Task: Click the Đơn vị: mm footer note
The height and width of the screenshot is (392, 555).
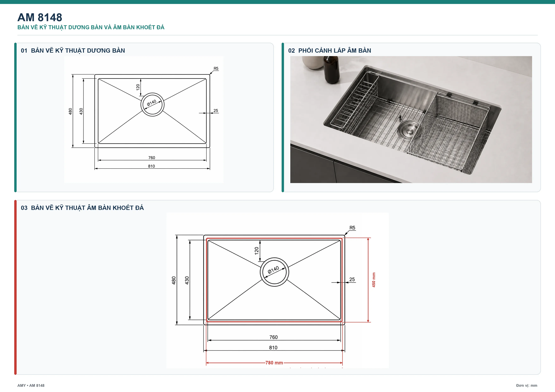Action: tap(527, 386)
